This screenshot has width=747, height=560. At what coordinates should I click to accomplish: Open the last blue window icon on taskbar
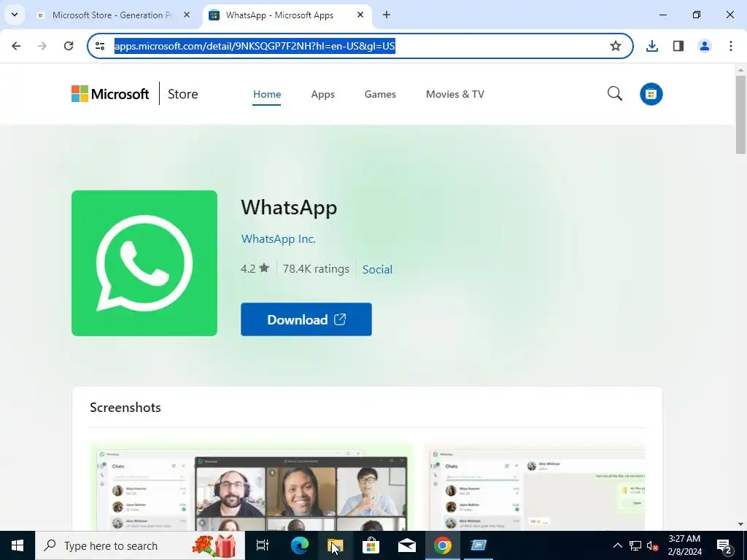[479, 545]
